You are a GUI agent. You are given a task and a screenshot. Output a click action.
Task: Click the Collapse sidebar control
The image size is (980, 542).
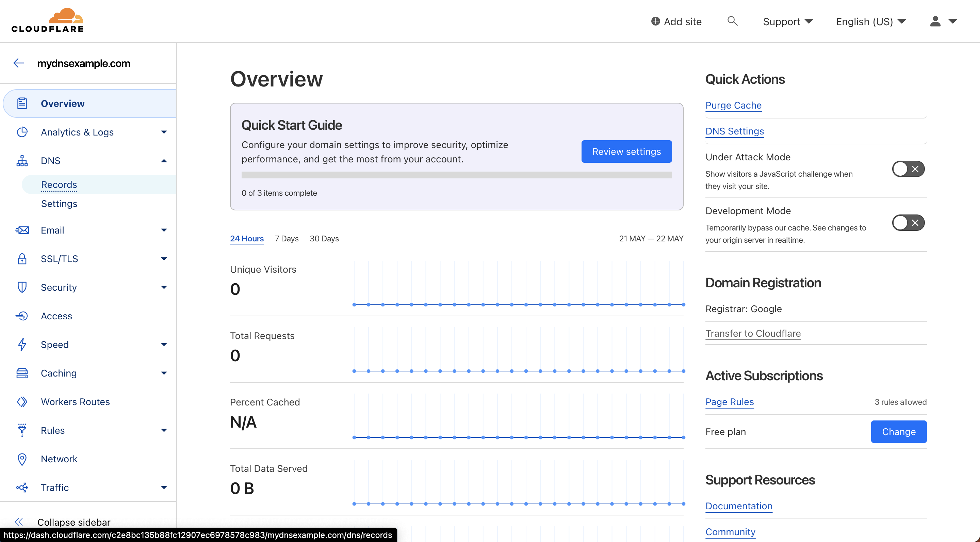point(73,522)
